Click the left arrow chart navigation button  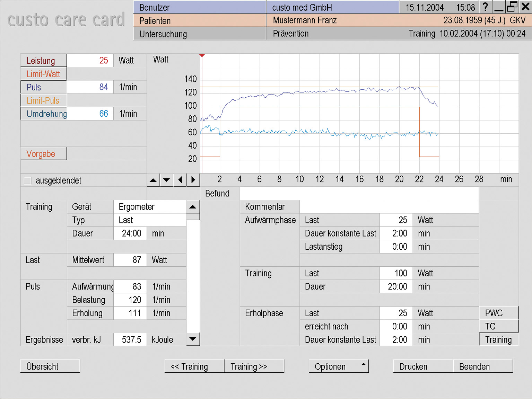click(x=180, y=180)
